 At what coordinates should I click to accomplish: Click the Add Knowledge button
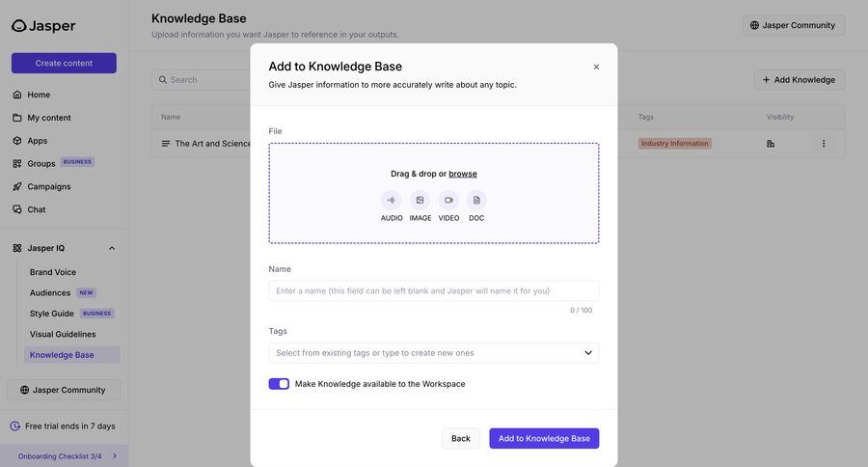tap(799, 80)
